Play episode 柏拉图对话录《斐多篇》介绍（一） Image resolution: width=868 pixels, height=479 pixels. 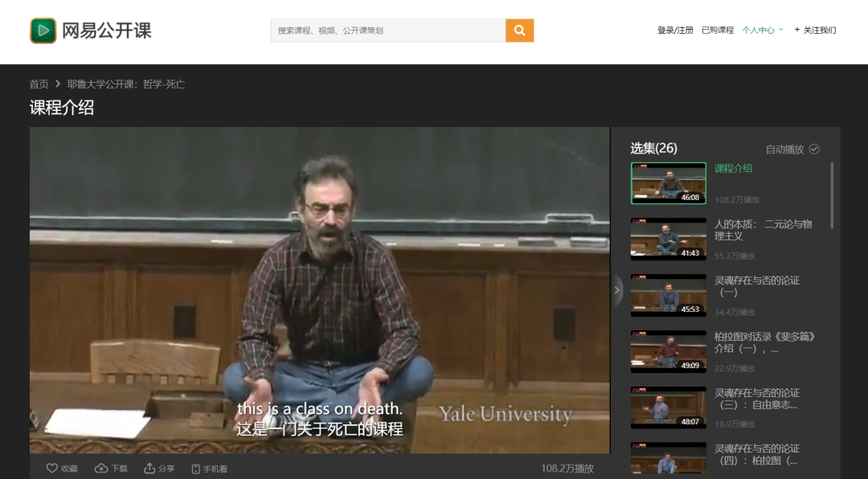click(x=764, y=342)
